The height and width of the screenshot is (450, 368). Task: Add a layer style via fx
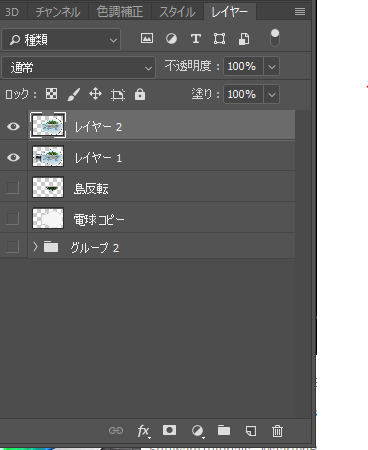(x=144, y=431)
